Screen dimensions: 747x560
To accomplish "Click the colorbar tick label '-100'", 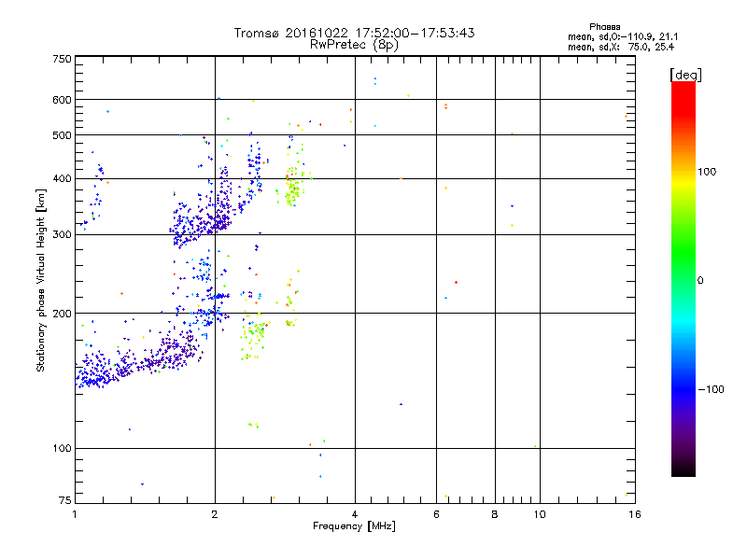I will click(x=712, y=389).
